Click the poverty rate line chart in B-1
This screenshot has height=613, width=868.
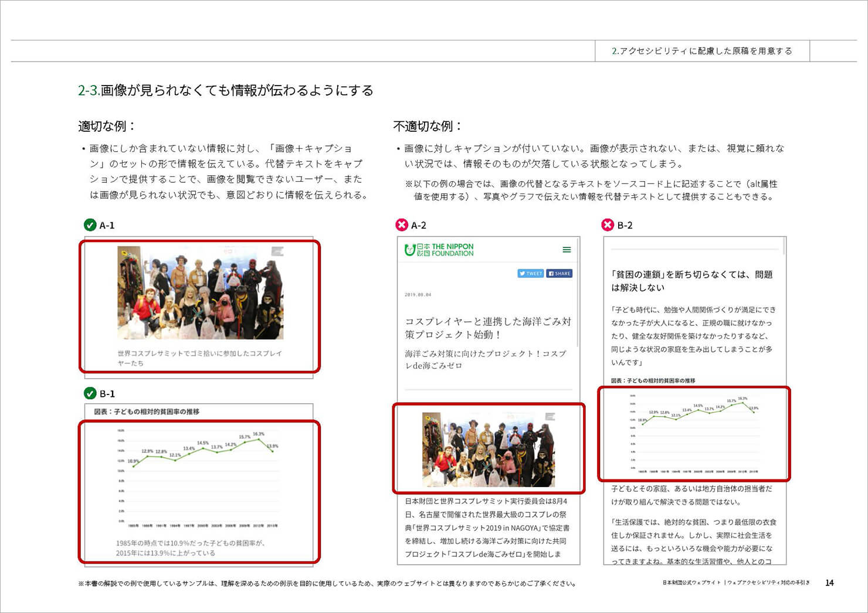[198, 479]
